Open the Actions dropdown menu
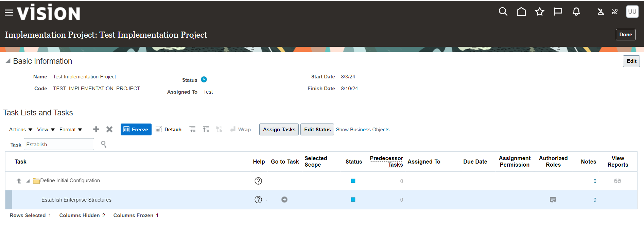 coord(20,130)
